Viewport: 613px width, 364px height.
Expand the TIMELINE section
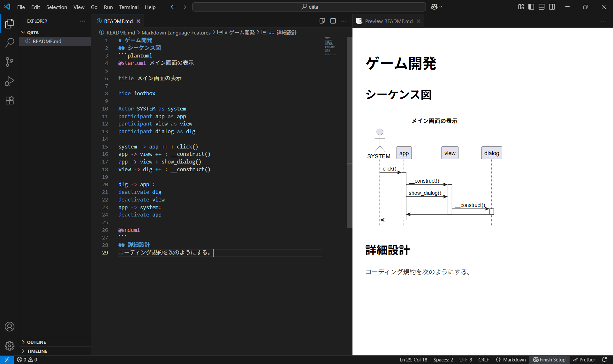(x=37, y=351)
